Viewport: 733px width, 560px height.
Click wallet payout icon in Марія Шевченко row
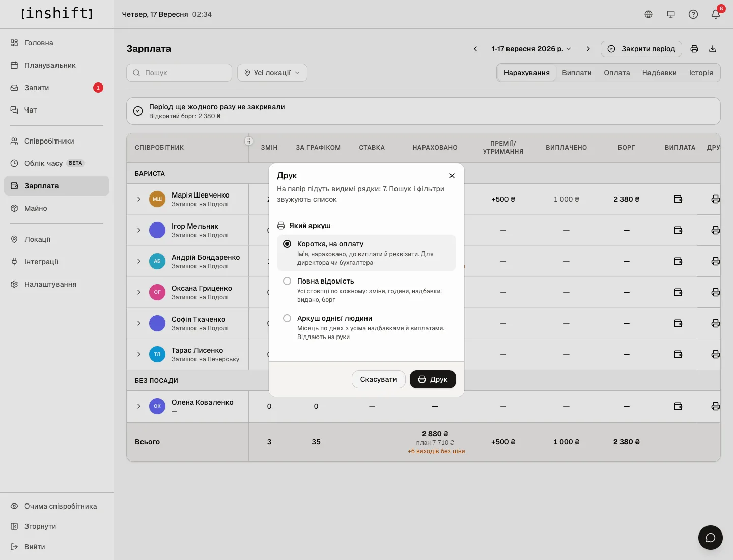(x=678, y=199)
